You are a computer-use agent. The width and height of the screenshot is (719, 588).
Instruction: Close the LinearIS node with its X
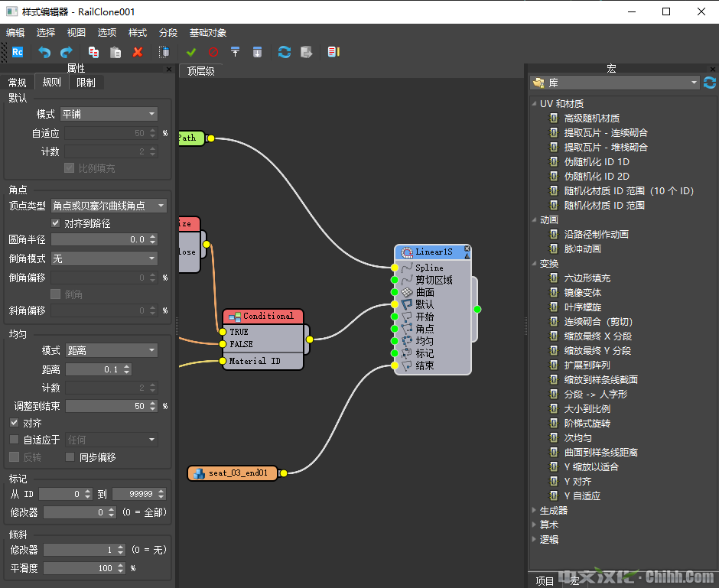(467, 249)
